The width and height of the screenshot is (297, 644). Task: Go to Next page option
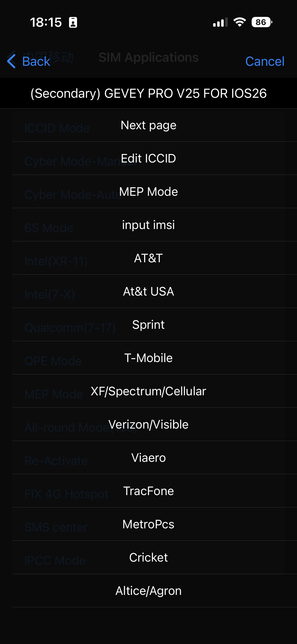tap(148, 125)
